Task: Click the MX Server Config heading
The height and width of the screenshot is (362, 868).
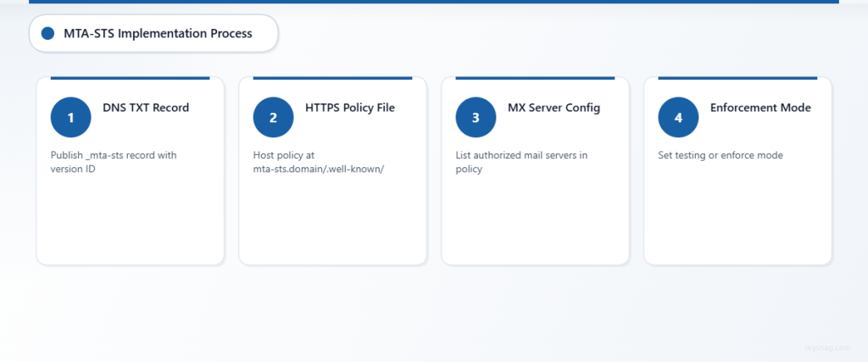Action: pyautogui.click(x=554, y=108)
